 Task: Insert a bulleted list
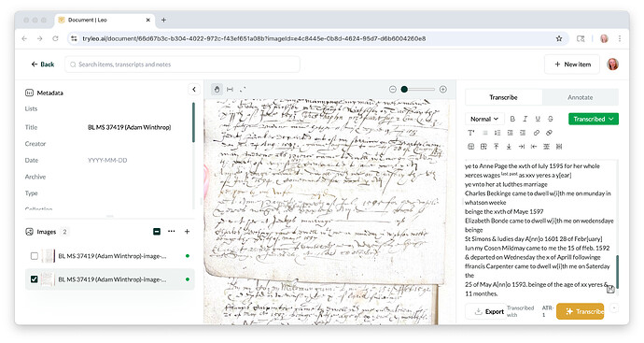pyautogui.click(x=485, y=133)
